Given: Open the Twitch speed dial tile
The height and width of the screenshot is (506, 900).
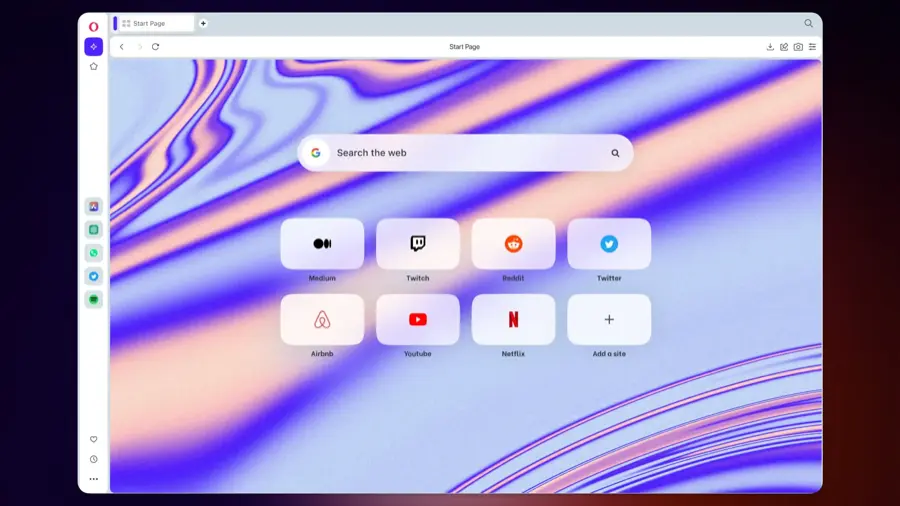Looking at the screenshot, I should click(418, 244).
